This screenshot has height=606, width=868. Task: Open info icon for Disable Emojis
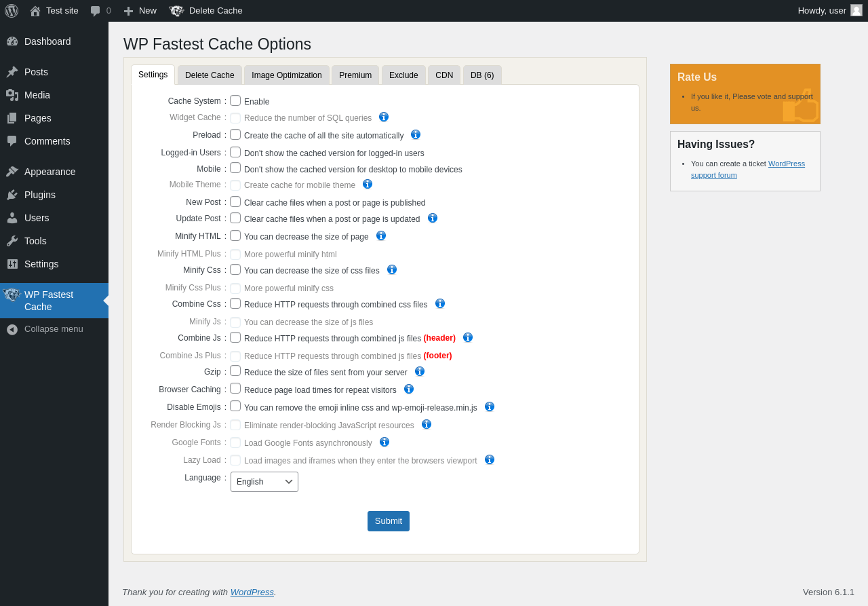coord(490,406)
